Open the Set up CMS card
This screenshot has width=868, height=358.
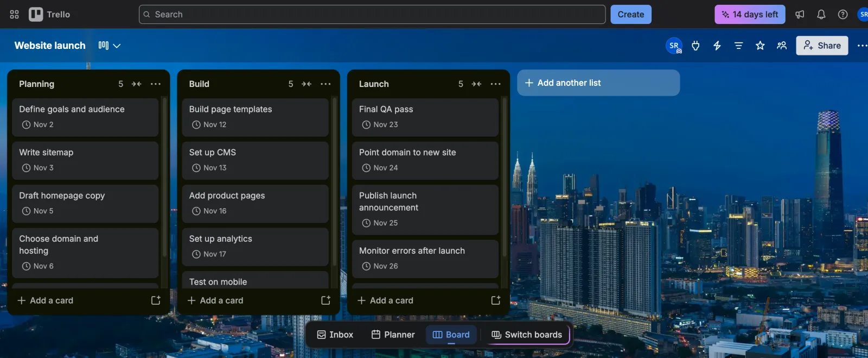255,160
